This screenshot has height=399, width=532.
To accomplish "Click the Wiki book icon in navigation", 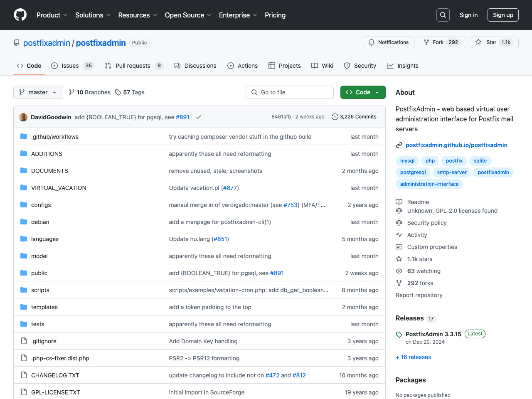I will coord(315,66).
